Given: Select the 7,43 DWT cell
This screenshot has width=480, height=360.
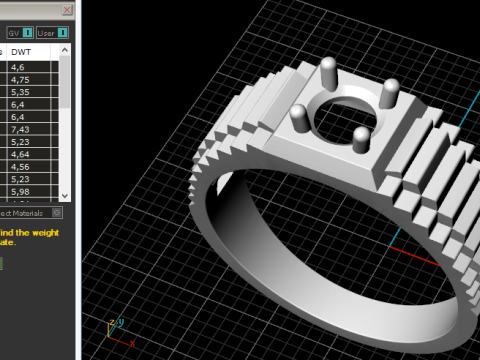Looking at the screenshot, I should point(29,129).
